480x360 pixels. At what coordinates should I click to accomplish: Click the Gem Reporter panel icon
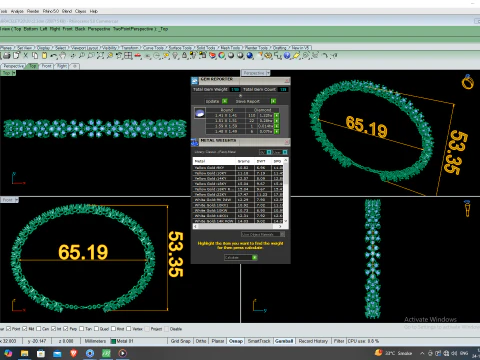point(195,81)
